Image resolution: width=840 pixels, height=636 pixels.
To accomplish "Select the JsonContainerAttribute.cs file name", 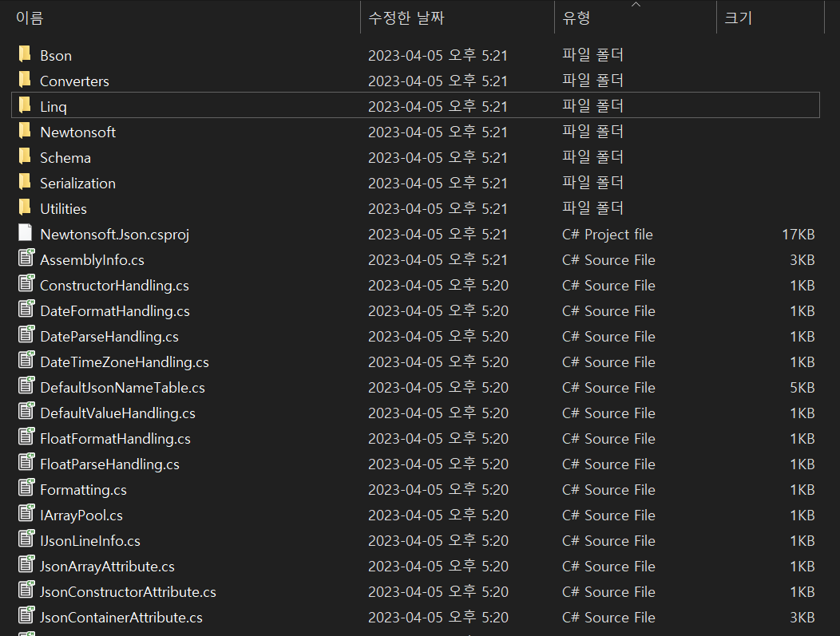I will 121,618.
